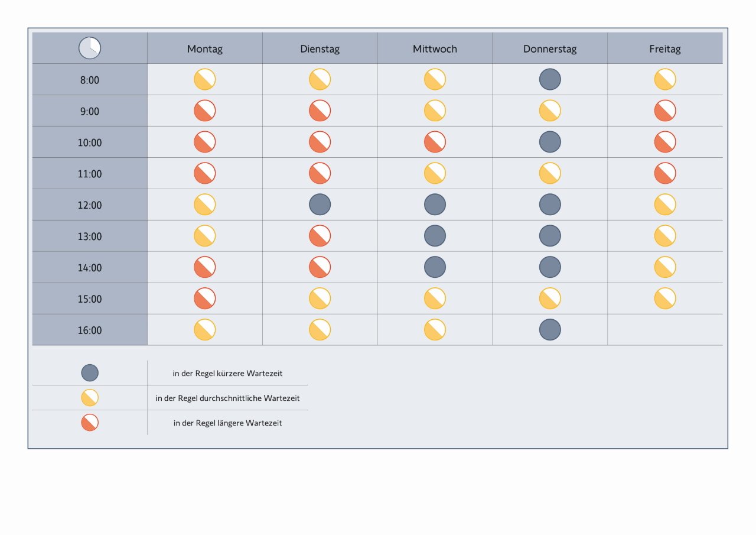Select the Freitag column header

pyautogui.click(x=665, y=49)
